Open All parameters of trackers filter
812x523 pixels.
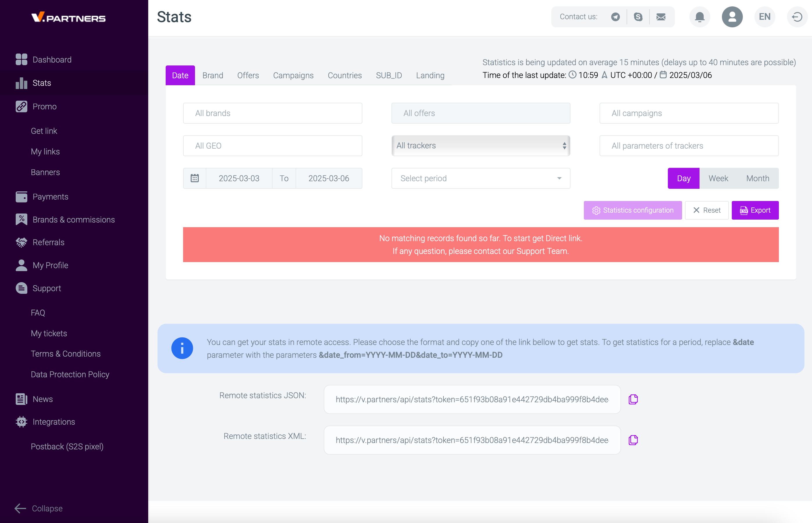pyautogui.click(x=689, y=146)
